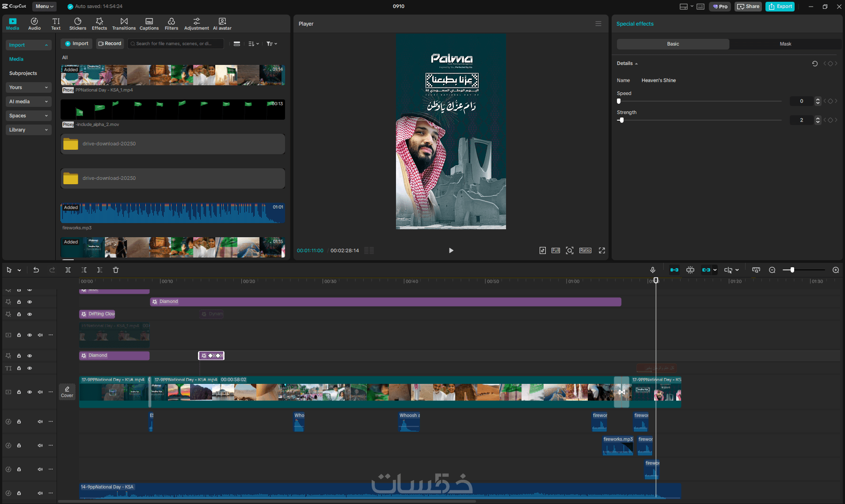The image size is (845, 504).
Task: Open the Audio panel
Action: [x=34, y=24]
